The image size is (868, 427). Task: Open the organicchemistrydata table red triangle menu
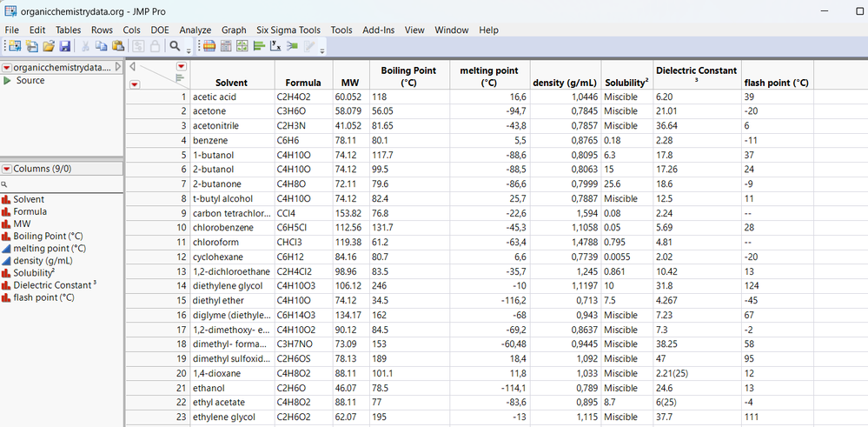[6, 68]
